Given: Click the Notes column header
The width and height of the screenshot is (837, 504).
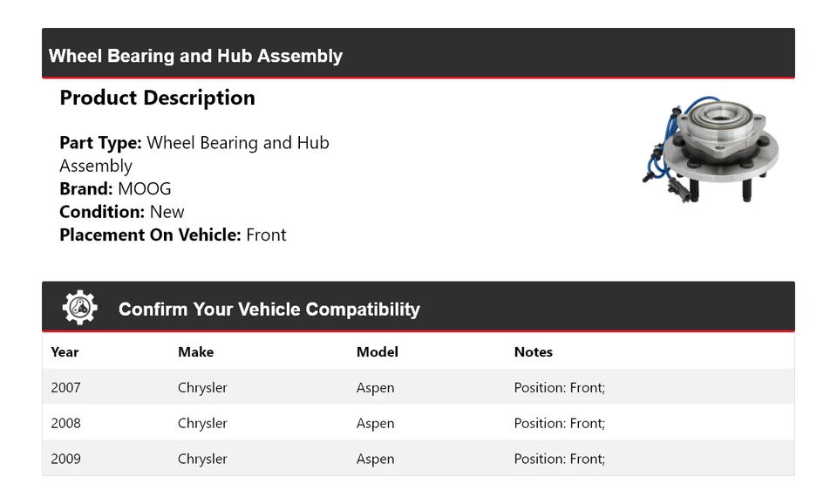Looking at the screenshot, I should pos(533,352).
